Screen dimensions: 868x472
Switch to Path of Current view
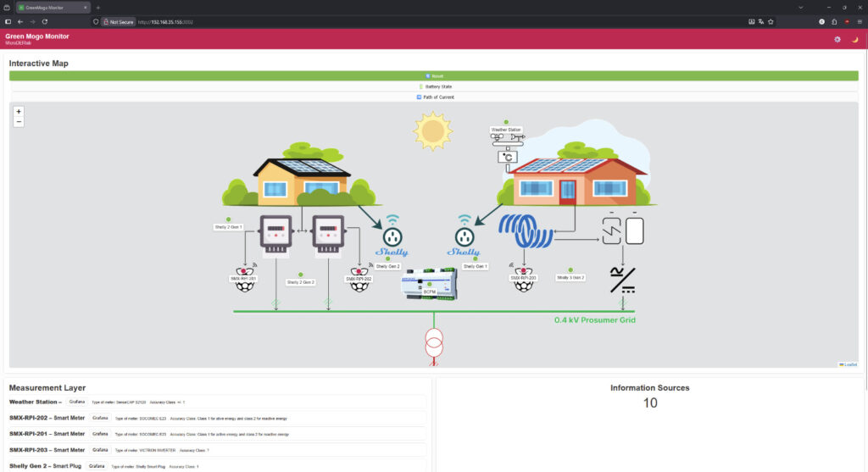click(x=434, y=97)
